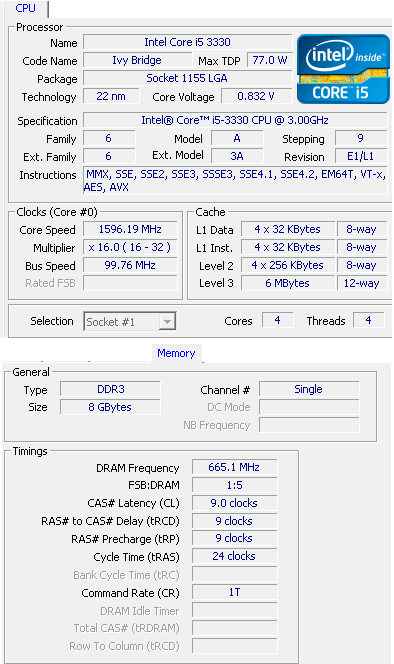Image resolution: width=394 pixels, height=664 pixels.
Task: Click the Max TDP 77.0 W field
Action: (x=270, y=60)
